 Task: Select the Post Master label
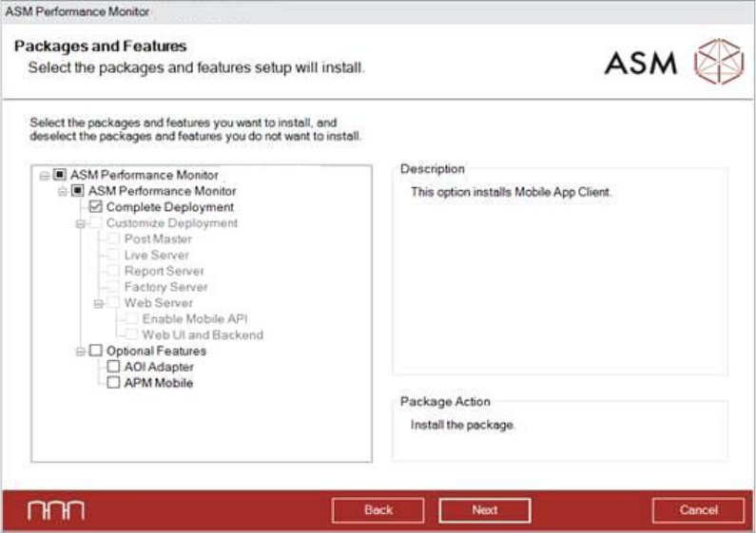[158, 239]
